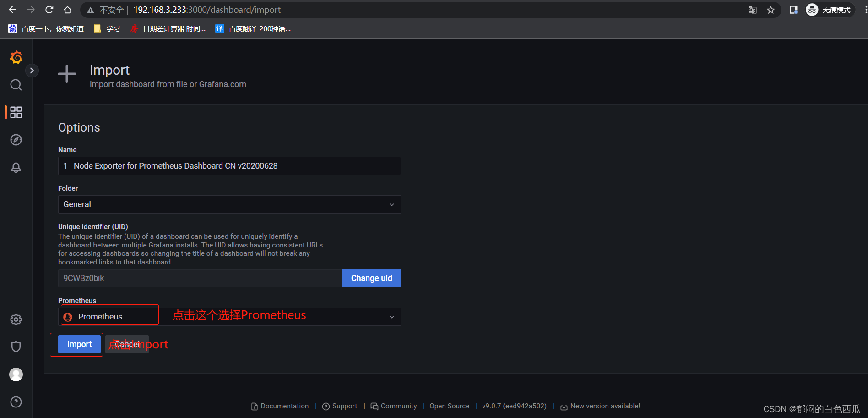Go forward with the browser forward arrow
868x418 pixels.
tap(31, 10)
